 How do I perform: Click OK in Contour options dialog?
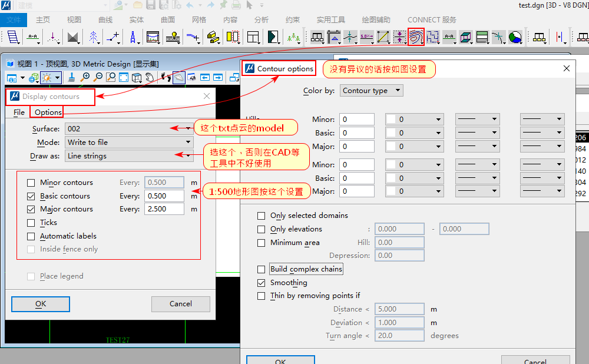tap(280, 360)
